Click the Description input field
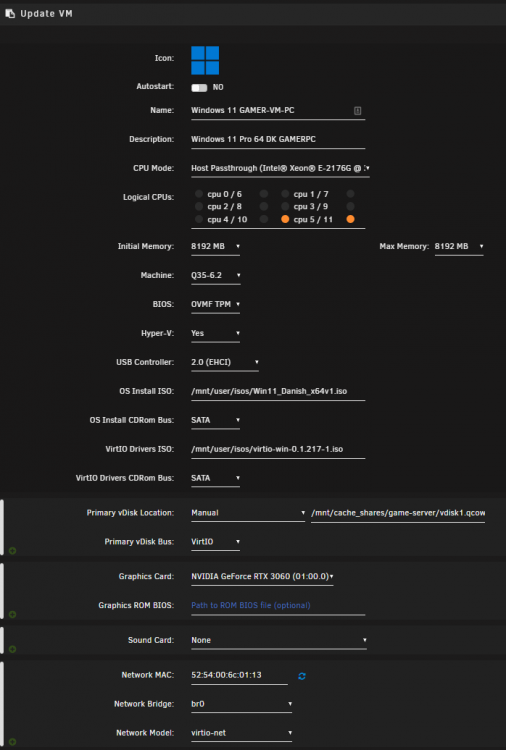This screenshot has height=750, width=506. (x=278, y=140)
